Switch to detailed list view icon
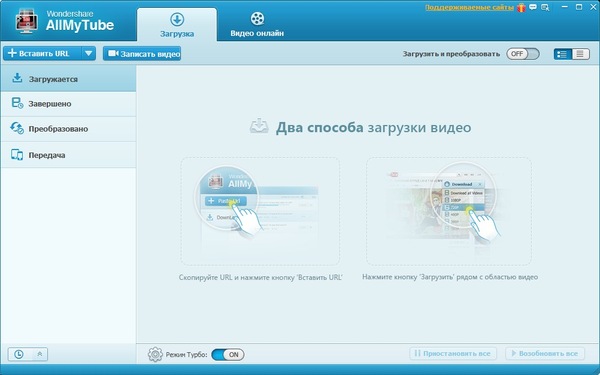Viewport: 600px width, 375px height. pyautogui.click(x=562, y=54)
